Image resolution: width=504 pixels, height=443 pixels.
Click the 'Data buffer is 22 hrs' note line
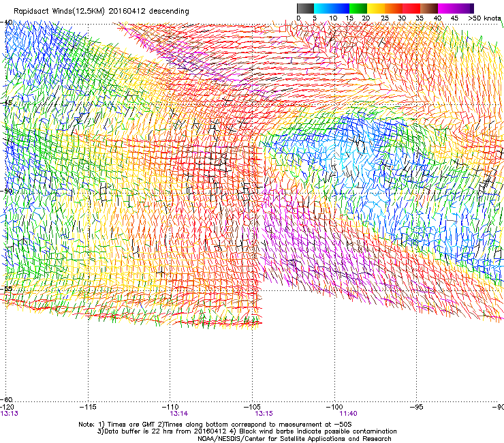point(247,431)
